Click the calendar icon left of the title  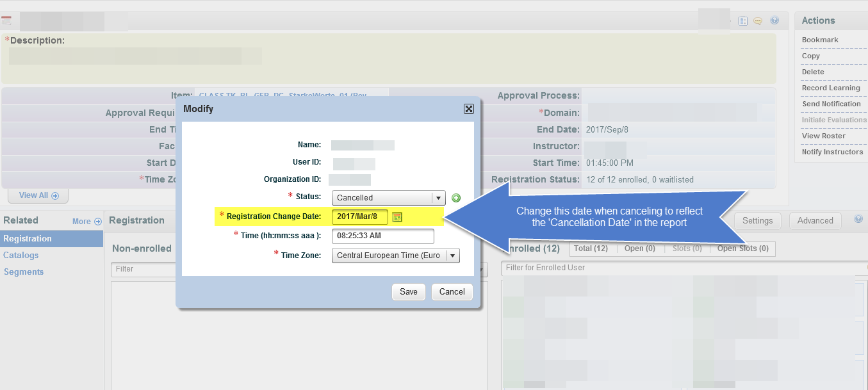(x=6, y=21)
